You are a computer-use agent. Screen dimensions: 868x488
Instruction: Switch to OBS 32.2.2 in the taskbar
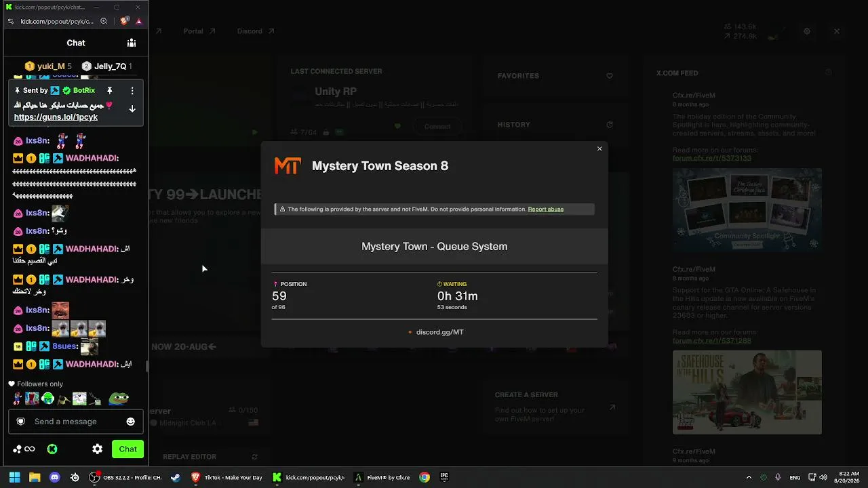(x=126, y=477)
